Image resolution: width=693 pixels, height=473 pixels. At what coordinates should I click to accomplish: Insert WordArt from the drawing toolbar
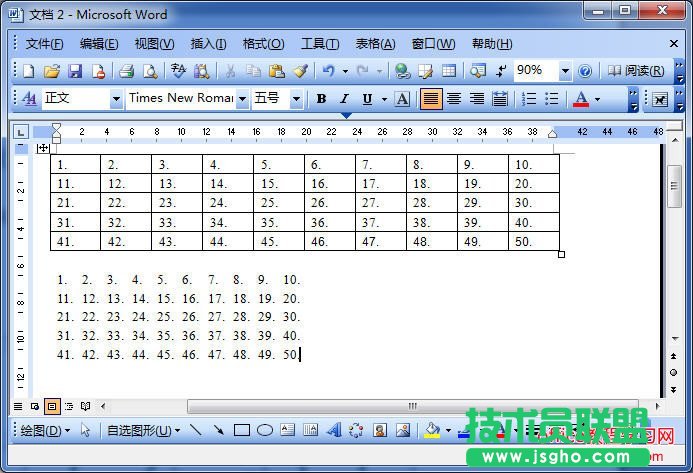[334, 430]
